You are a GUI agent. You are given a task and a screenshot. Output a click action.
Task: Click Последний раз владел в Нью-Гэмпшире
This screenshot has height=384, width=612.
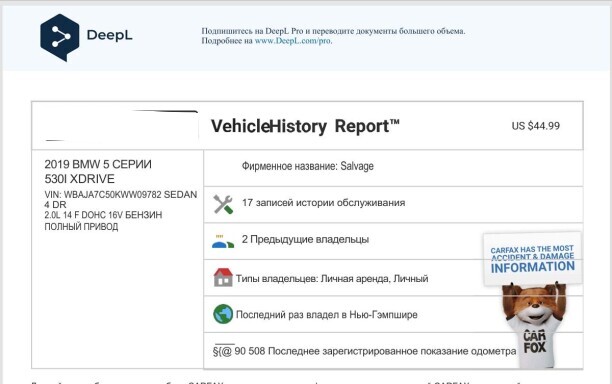[x=327, y=315]
